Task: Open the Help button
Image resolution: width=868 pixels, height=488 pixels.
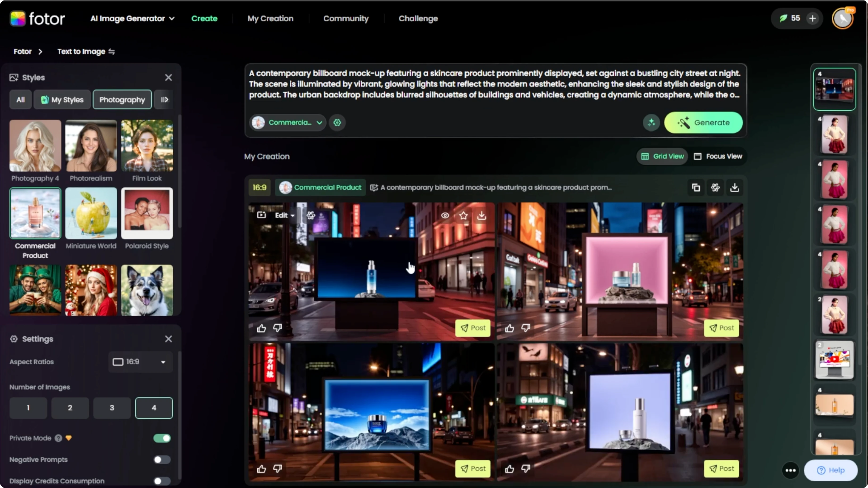Action: [x=831, y=470]
